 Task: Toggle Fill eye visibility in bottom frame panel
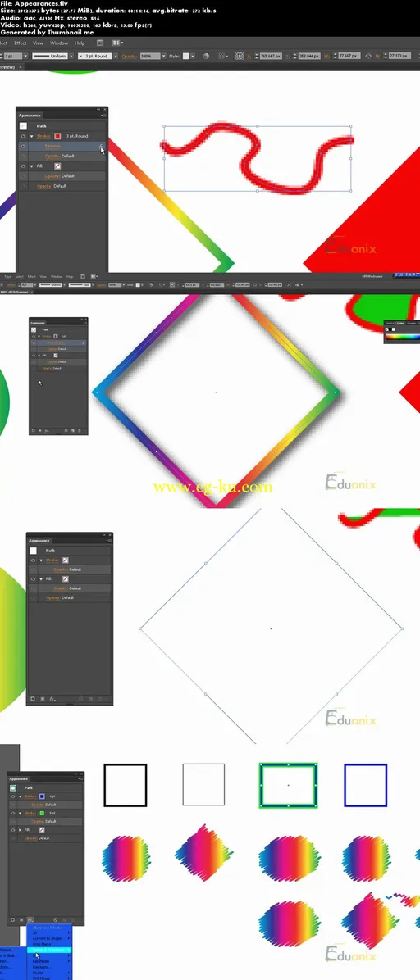[13, 829]
